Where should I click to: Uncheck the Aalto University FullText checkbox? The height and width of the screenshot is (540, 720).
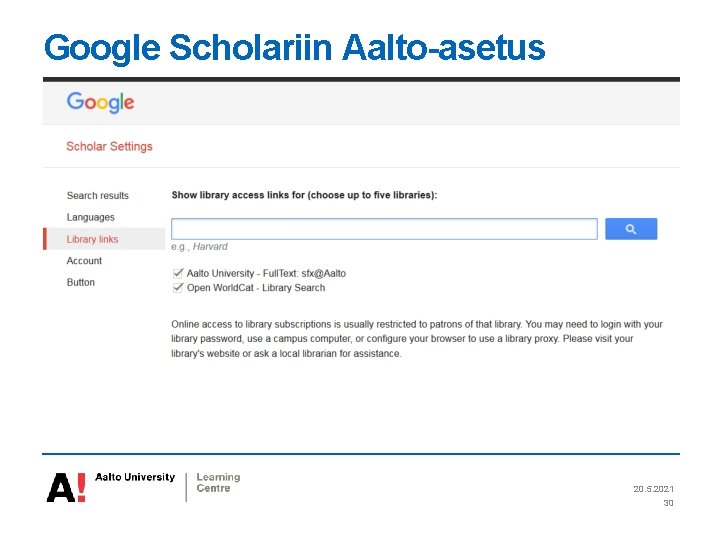178,273
